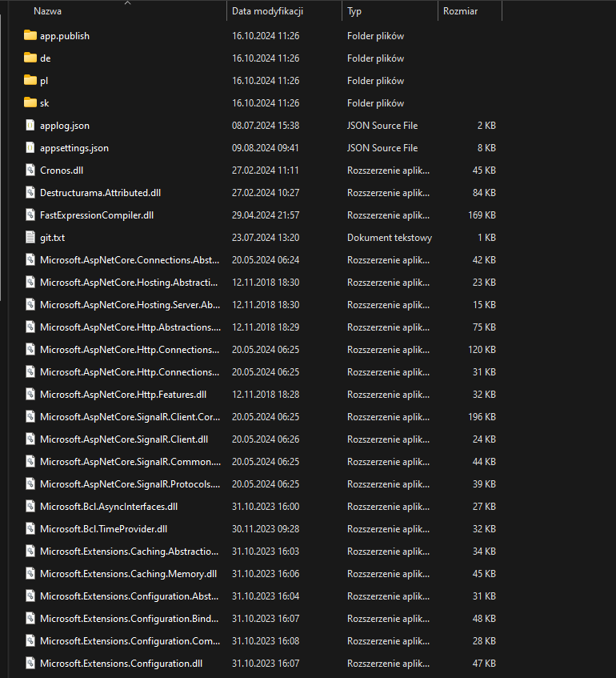The width and height of the screenshot is (616, 678).
Task: Select the appsettings.json file name
Action: tap(74, 148)
